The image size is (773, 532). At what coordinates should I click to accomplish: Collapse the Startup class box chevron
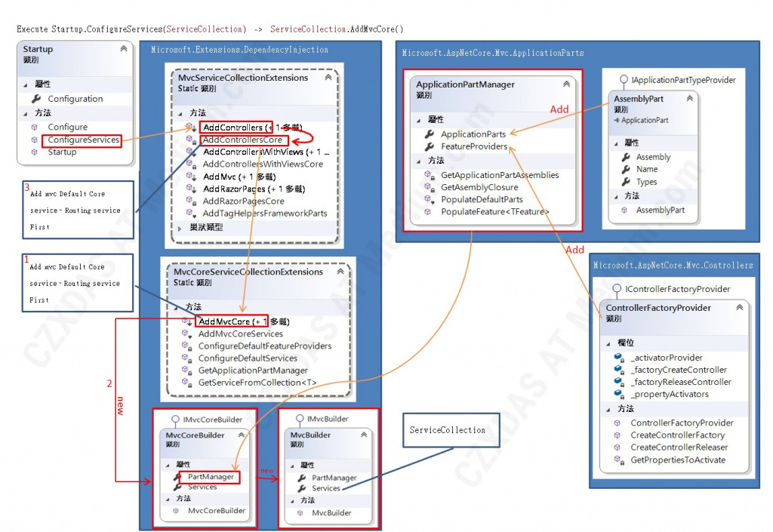pyautogui.click(x=124, y=48)
